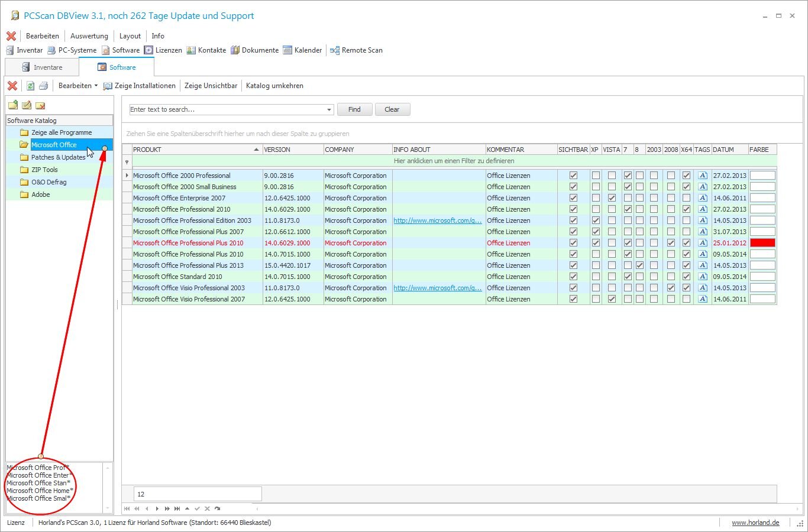Uncheck VISTA for Microsoft Office Enterprise 2007
The width and height of the screenshot is (808, 532).
612,198
